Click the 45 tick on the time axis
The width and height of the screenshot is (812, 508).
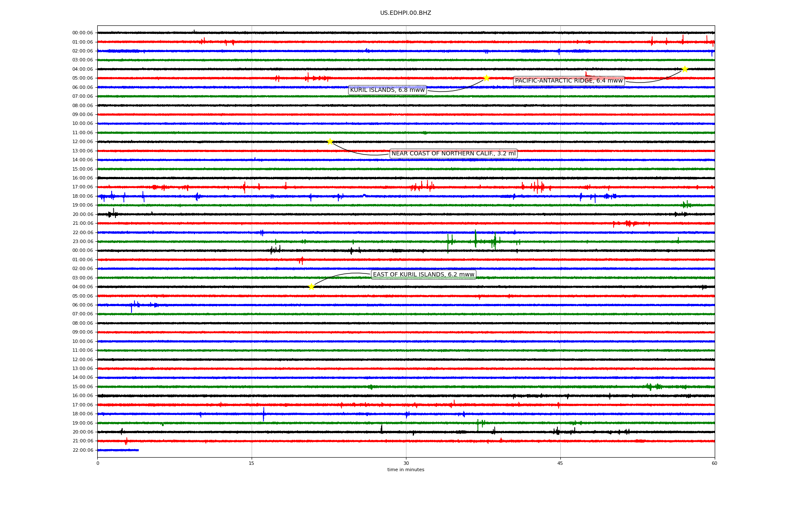(x=560, y=463)
